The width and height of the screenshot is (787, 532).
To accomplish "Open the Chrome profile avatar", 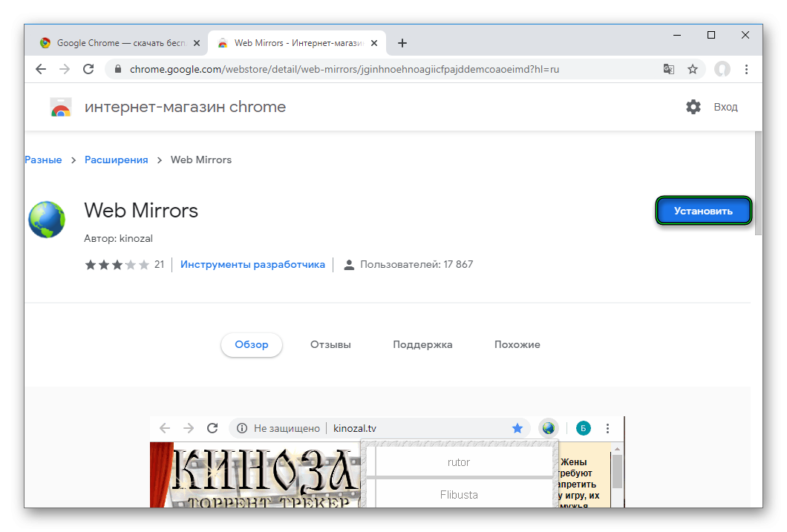I will (722, 69).
